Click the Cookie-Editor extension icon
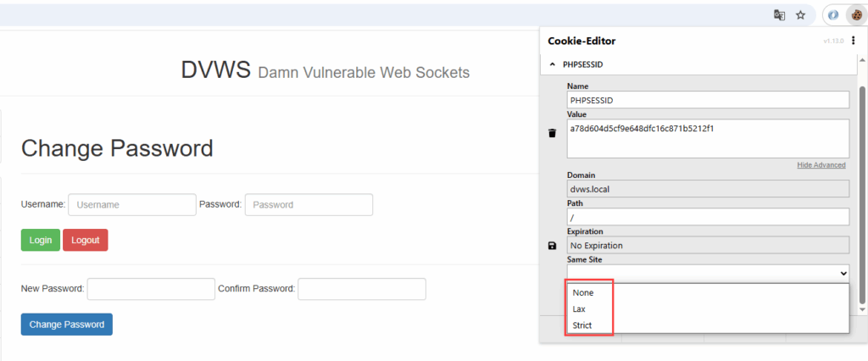Viewport: 868px width, 361px height. [x=855, y=15]
